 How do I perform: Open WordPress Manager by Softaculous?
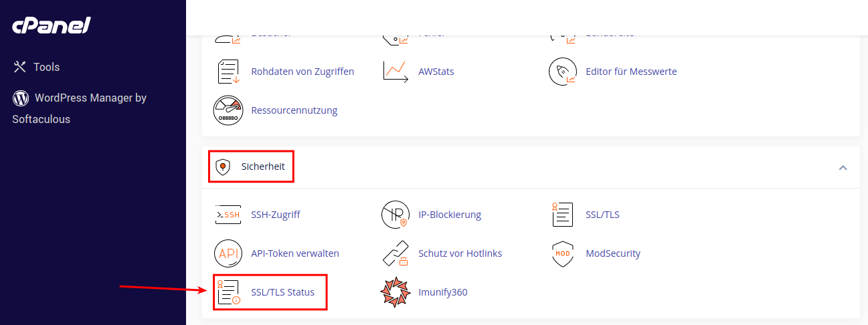80,108
